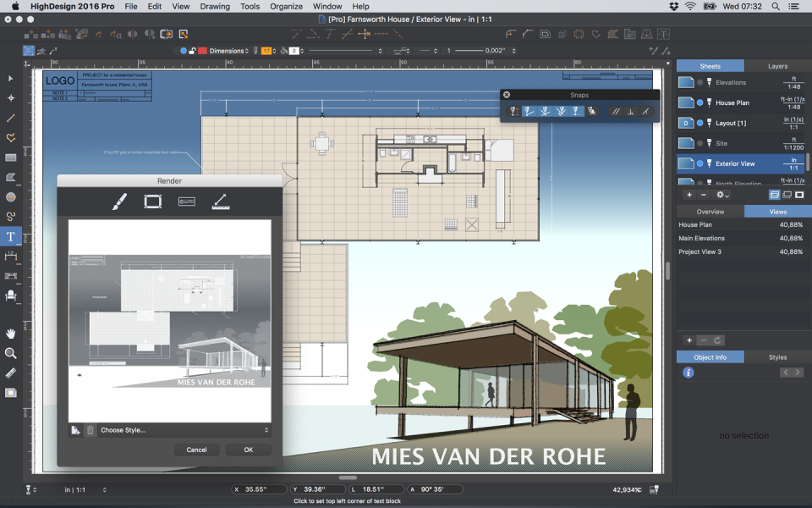This screenshot has width=812, height=508.
Task: Open the Dimensions layer dropdown
Action: (229, 51)
